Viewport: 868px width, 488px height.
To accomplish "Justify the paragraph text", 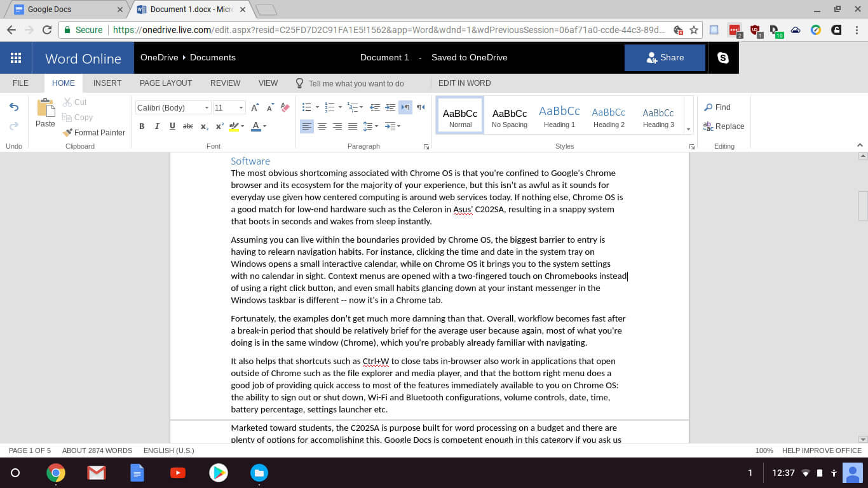I will (353, 126).
